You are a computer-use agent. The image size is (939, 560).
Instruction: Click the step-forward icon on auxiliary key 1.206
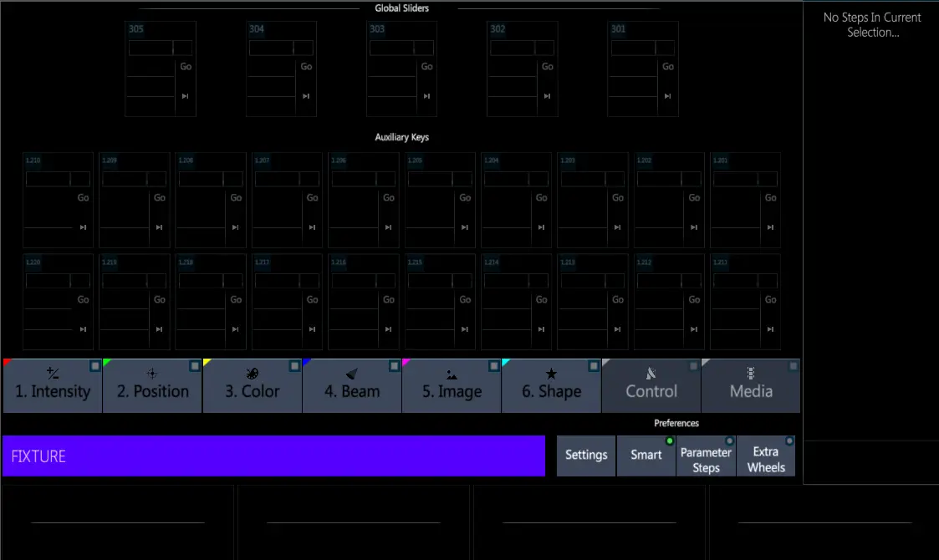[x=388, y=227]
